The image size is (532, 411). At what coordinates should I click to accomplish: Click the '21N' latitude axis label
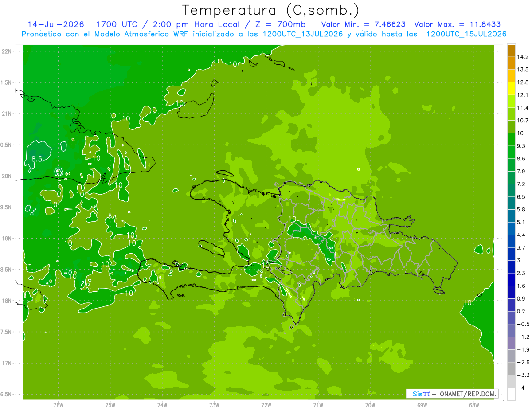tap(8, 114)
